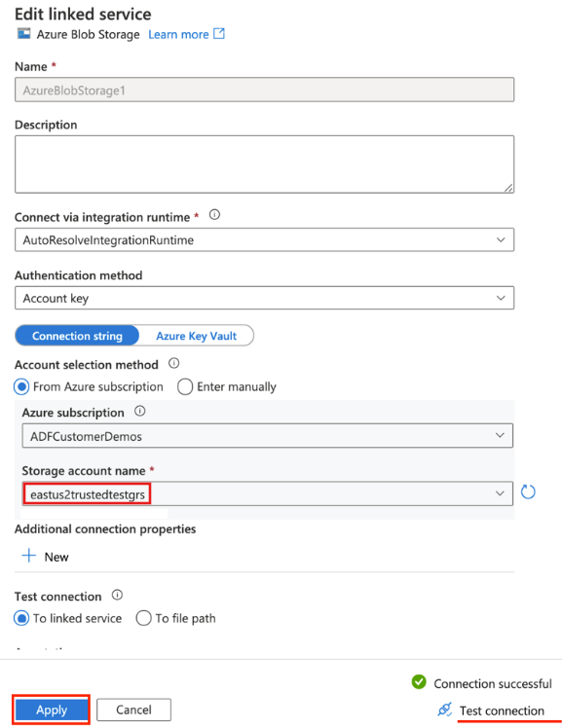Select the Enter manually radio option
The height and width of the screenshot is (728, 562).
185,386
